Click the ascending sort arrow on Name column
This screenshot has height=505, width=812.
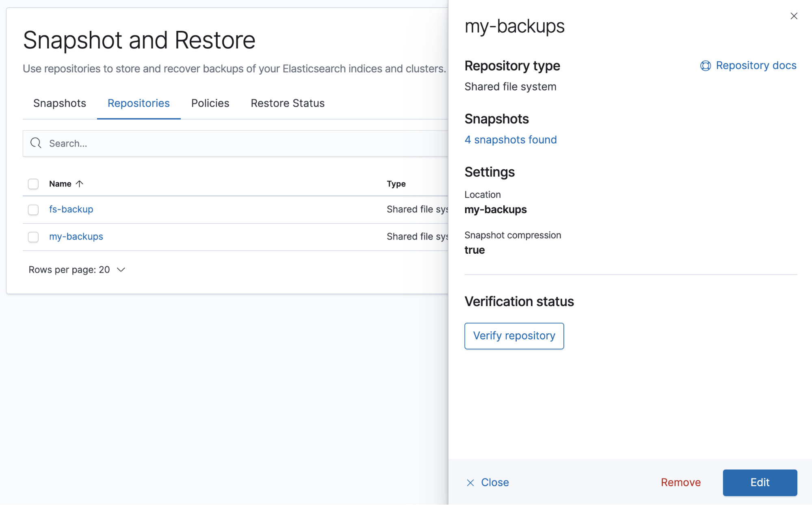point(80,183)
